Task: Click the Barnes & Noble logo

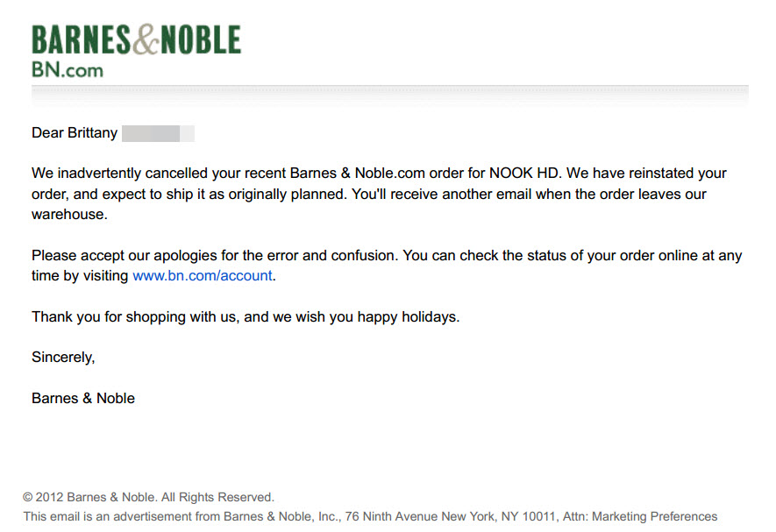Action: click(136, 40)
